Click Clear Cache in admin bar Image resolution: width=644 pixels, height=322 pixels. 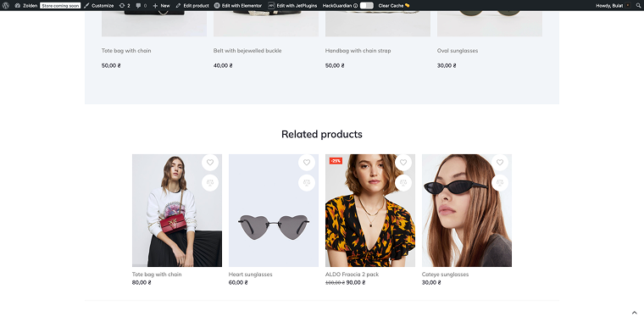[x=394, y=6]
